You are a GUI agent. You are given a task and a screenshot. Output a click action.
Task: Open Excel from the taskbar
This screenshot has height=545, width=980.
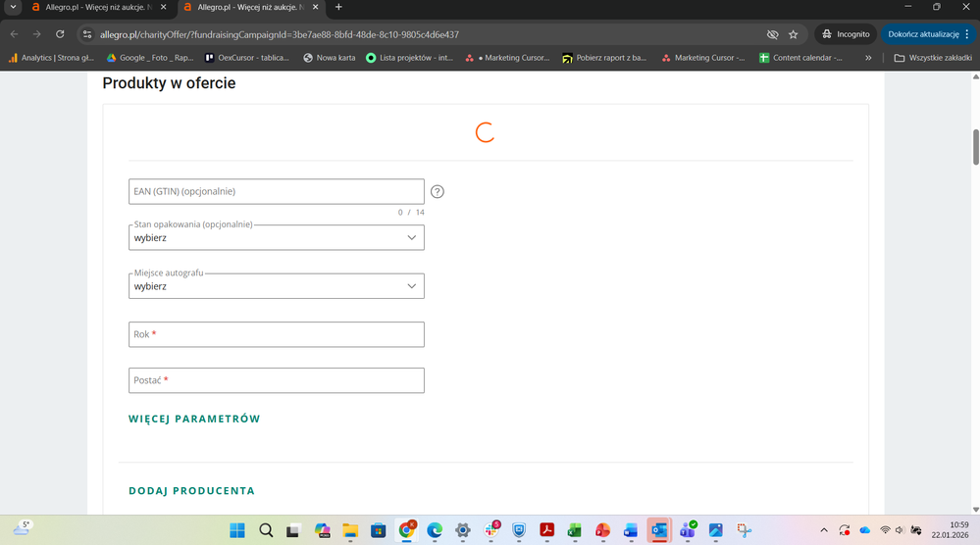click(x=575, y=530)
